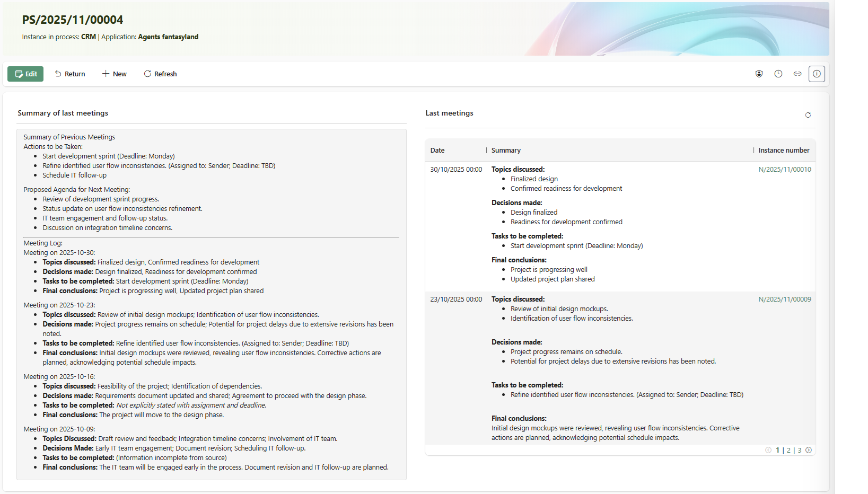Open the admin shield icon

click(x=759, y=74)
